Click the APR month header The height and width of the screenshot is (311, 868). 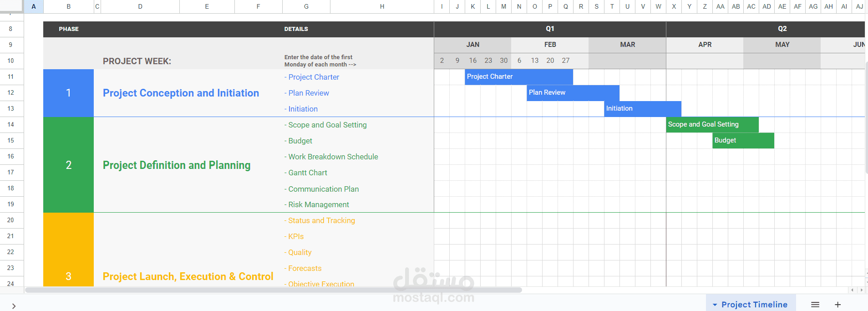point(705,45)
